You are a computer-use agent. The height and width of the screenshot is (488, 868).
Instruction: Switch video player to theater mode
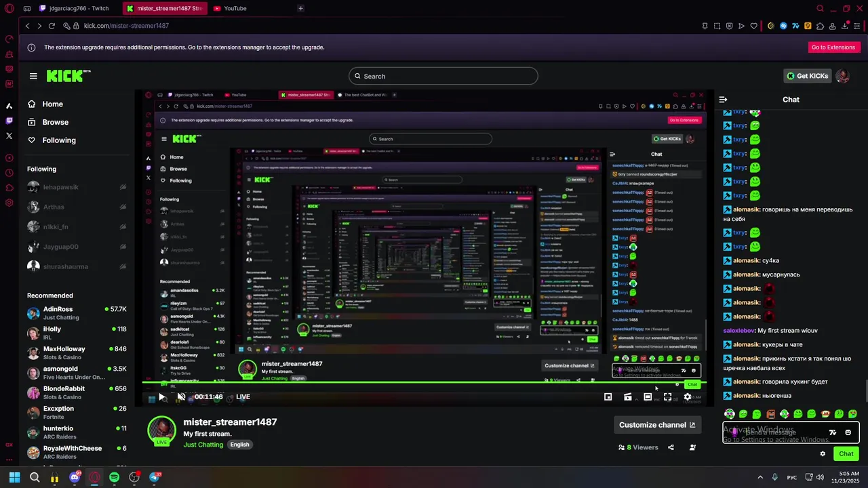tap(648, 397)
